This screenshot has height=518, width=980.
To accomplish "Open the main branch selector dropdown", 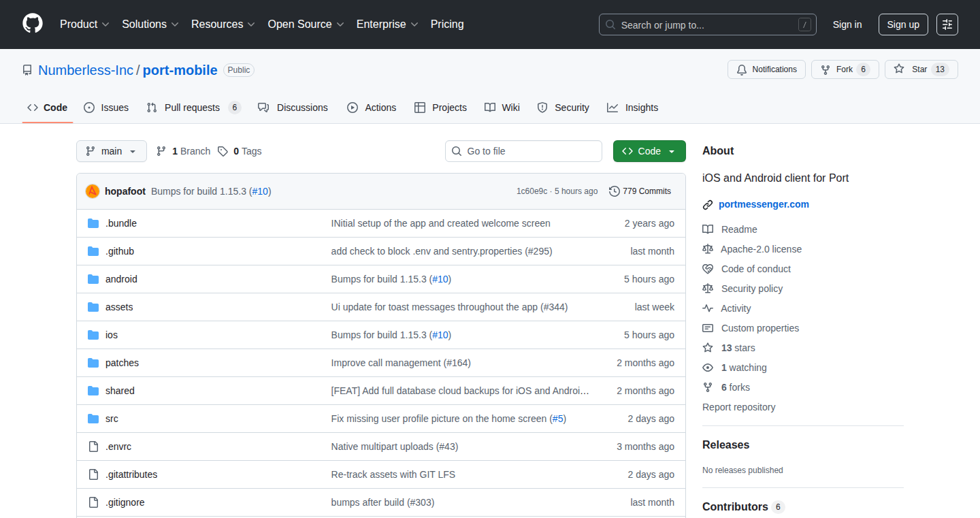I will 112,151.
